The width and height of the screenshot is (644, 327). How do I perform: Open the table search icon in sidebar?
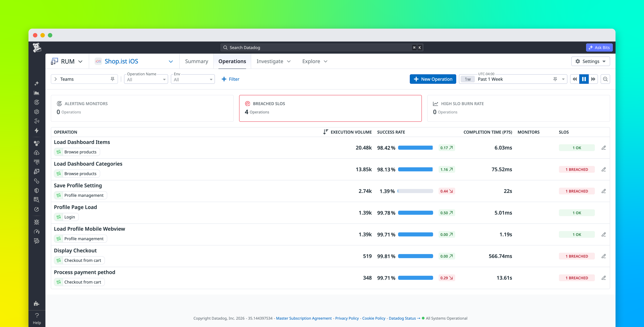click(37, 200)
